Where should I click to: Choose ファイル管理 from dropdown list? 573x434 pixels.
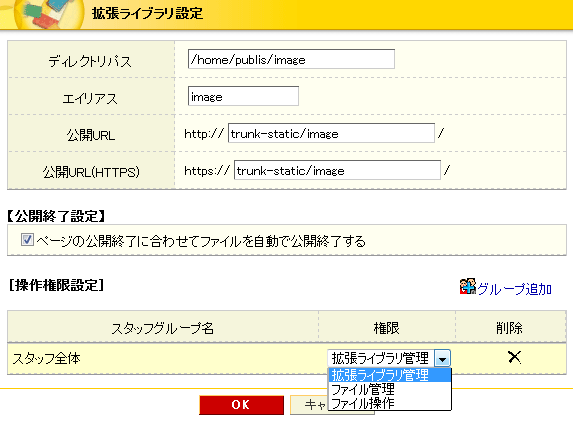[390, 389]
